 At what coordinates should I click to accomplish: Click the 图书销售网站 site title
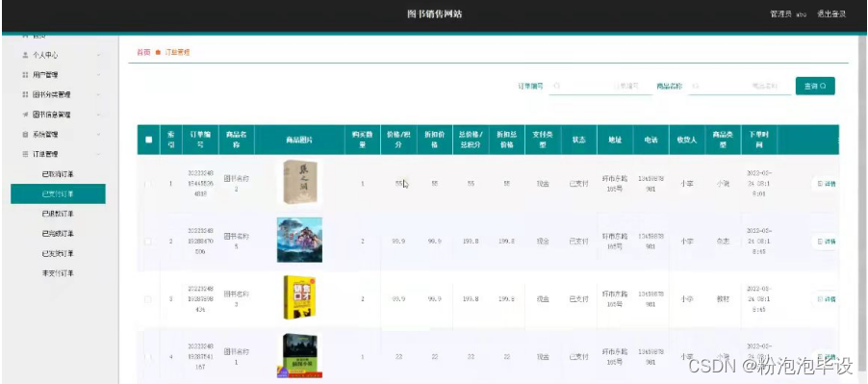(x=435, y=14)
